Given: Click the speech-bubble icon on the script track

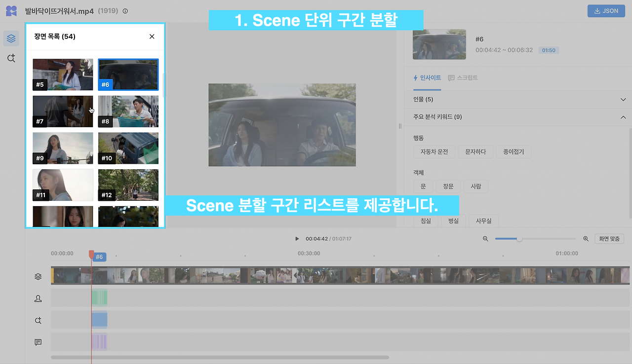Looking at the screenshot, I should click(x=38, y=342).
